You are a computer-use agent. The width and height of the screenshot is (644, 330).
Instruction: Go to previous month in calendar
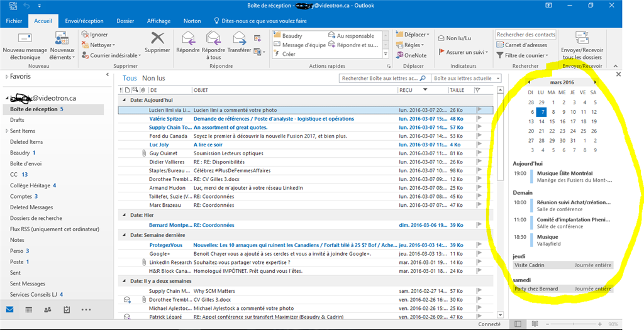pos(529,82)
